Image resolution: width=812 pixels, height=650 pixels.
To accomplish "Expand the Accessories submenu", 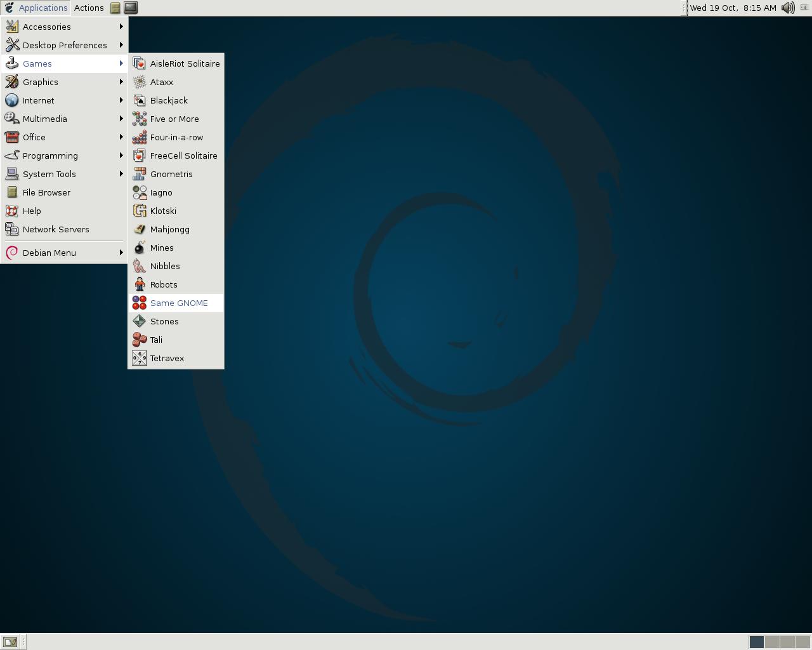I will pyautogui.click(x=64, y=27).
